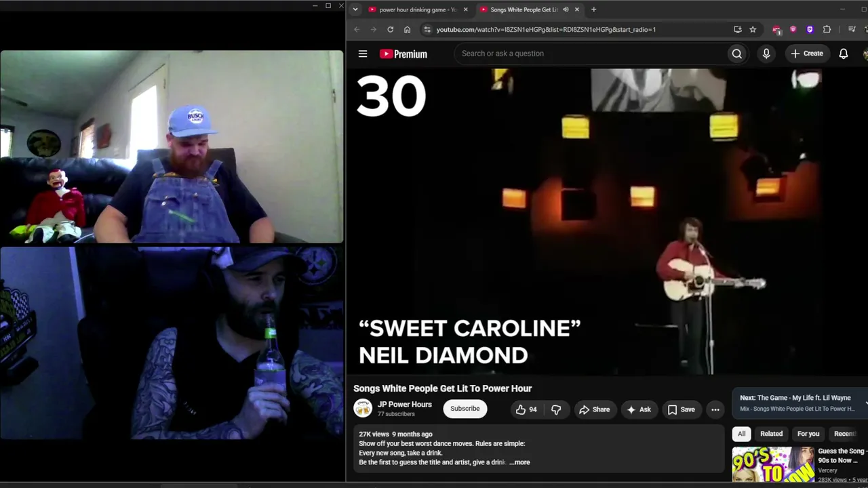This screenshot has height=488, width=868.
Task: Save the video to a playlist
Action: click(x=682, y=409)
